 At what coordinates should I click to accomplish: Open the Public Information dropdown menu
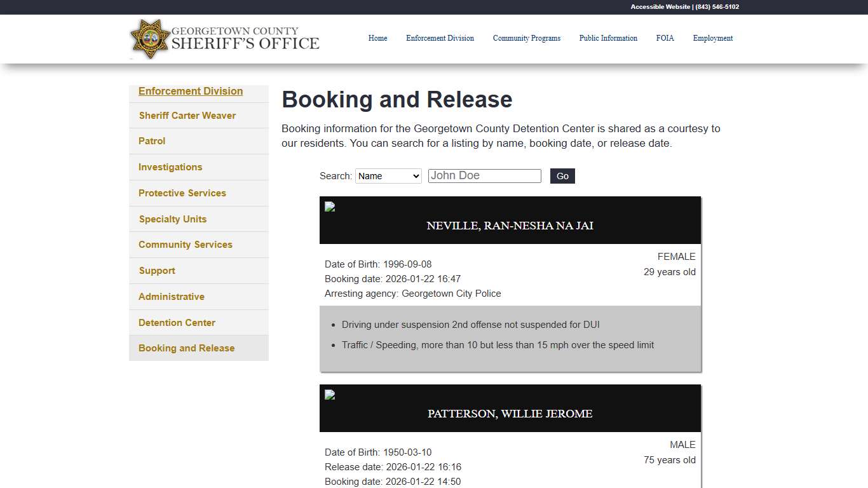click(x=608, y=38)
